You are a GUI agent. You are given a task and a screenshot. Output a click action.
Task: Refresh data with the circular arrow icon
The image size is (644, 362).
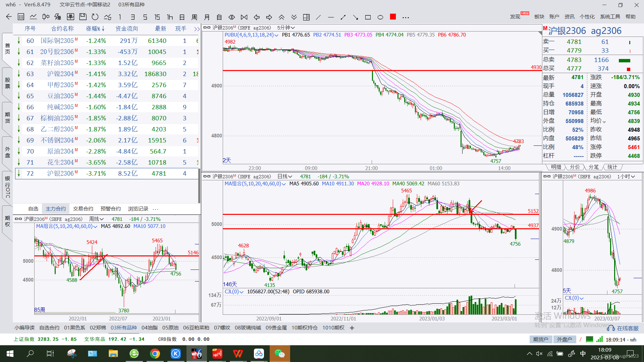click(95, 17)
